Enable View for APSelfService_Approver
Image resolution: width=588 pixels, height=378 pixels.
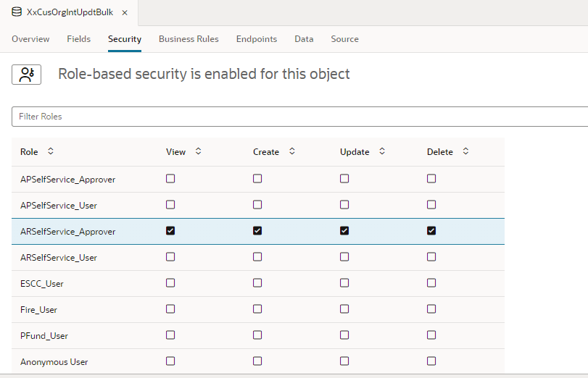click(x=170, y=179)
